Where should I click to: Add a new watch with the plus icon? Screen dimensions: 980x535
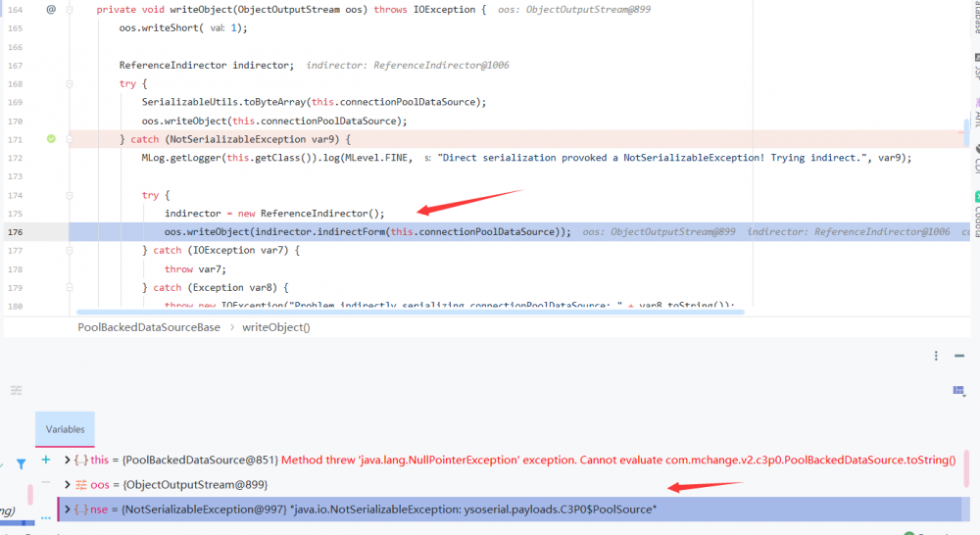tap(46, 460)
